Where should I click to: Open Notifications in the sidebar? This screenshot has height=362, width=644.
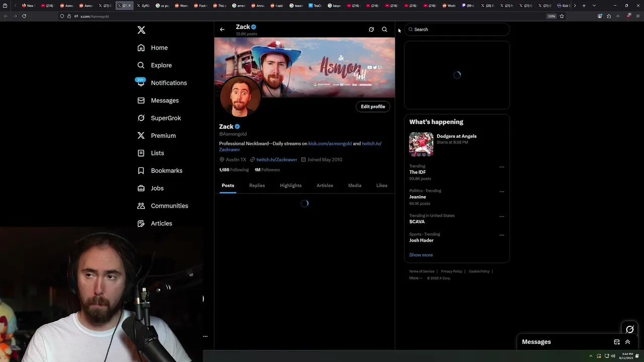(162, 83)
